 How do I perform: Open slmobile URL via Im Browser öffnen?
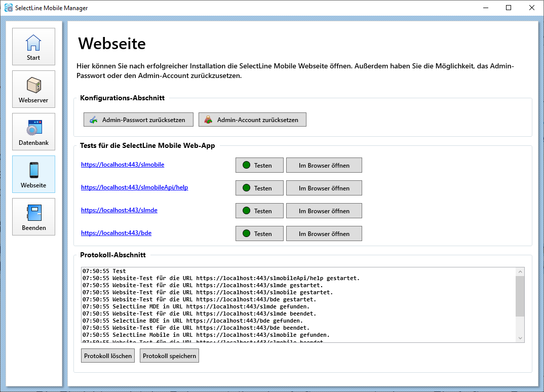coord(324,165)
